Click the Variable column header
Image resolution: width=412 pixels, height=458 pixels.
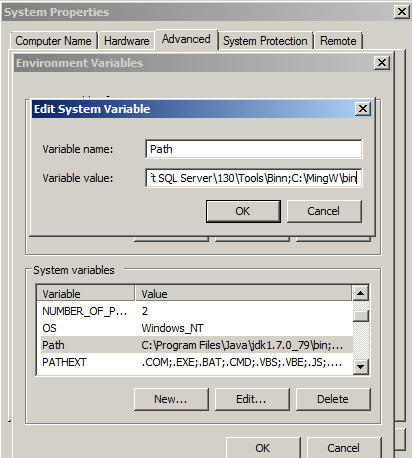(x=86, y=294)
